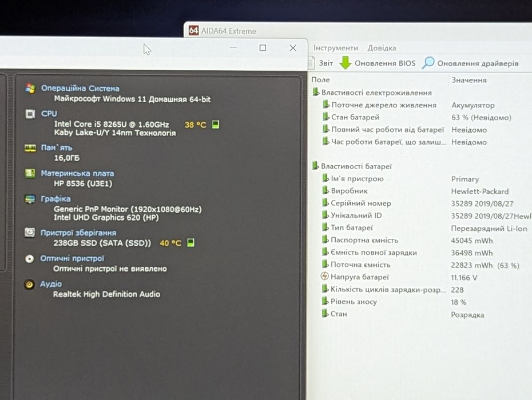Click the CPU chip icon

tap(30, 114)
